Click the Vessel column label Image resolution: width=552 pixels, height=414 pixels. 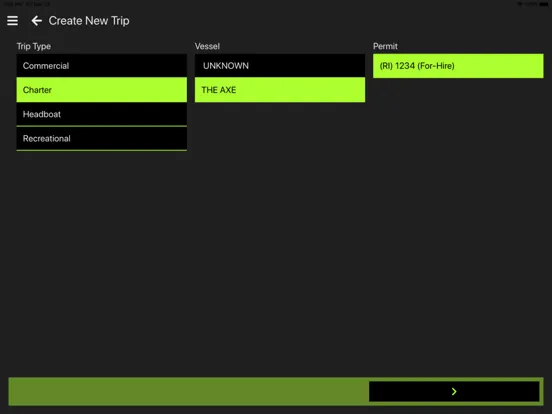pyautogui.click(x=207, y=46)
